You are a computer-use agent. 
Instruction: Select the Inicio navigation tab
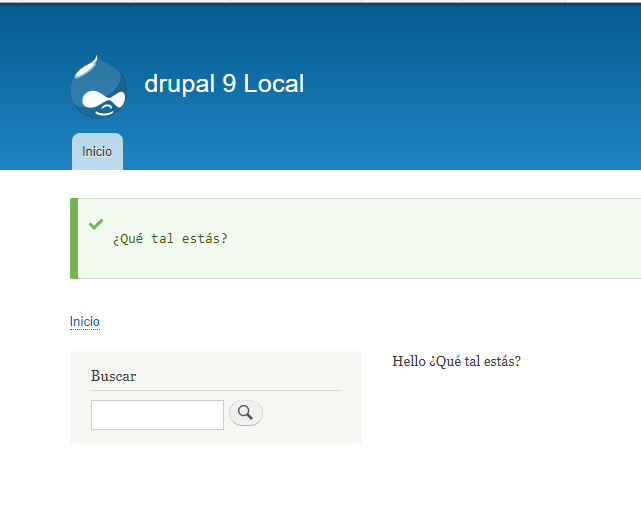[x=97, y=151]
